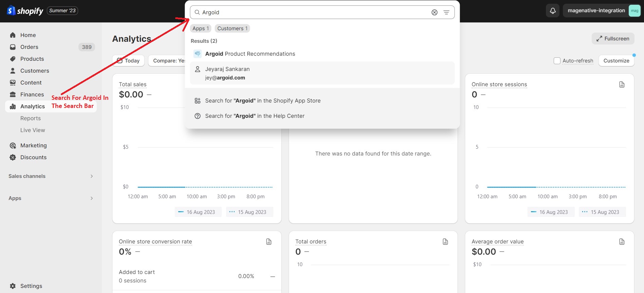The height and width of the screenshot is (293, 644).
Task: Click the Discounts badge icon
Action: (13, 157)
